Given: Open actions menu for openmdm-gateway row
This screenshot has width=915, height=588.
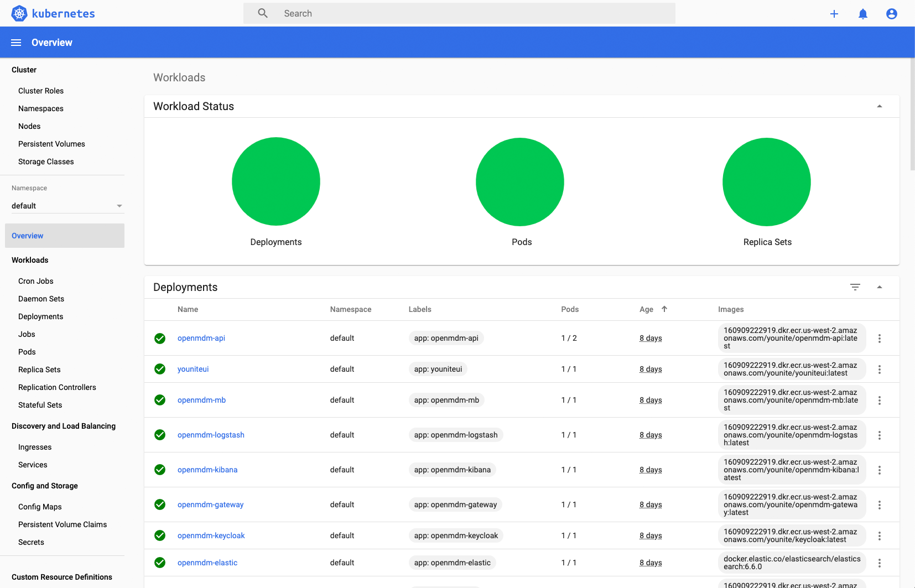Looking at the screenshot, I should (x=880, y=504).
